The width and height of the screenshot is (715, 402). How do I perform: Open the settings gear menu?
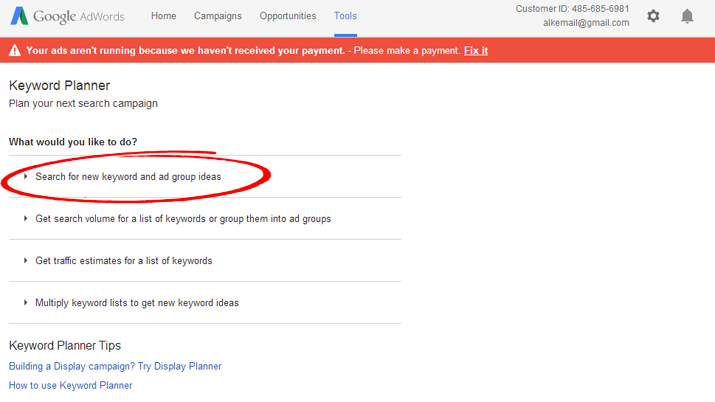coord(653,16)
